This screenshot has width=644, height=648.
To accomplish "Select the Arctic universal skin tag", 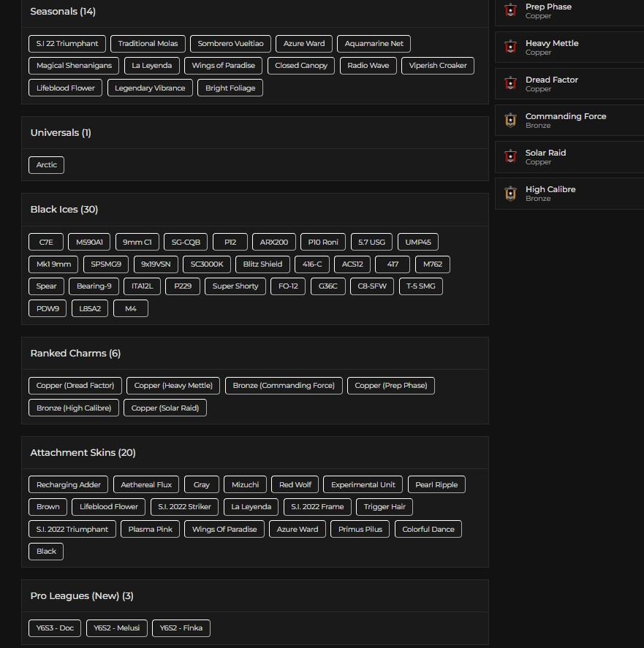I will [x=47, y=165].
